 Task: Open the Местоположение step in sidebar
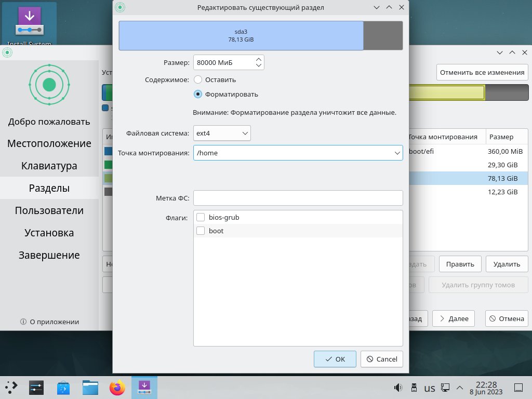click(49, 143)
